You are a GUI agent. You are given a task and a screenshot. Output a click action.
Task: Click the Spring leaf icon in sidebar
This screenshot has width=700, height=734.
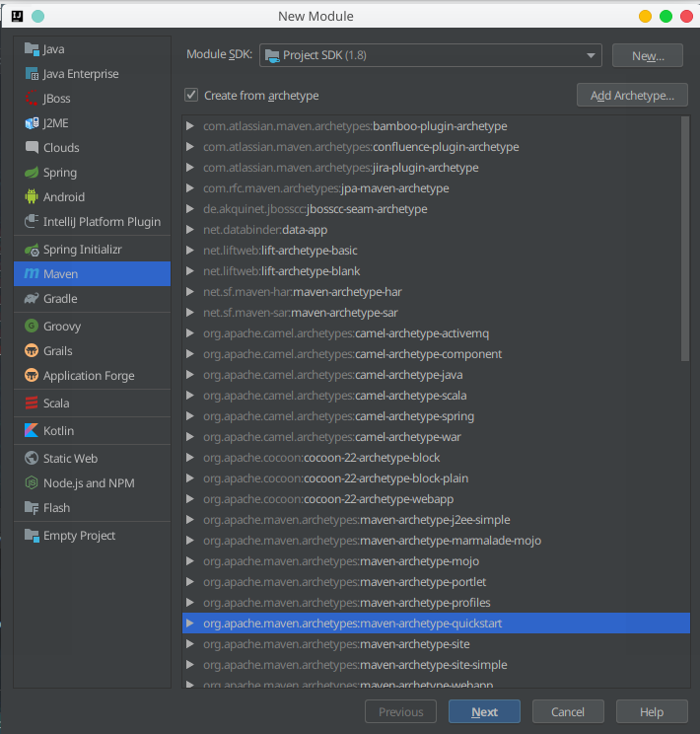click(32, 173)
